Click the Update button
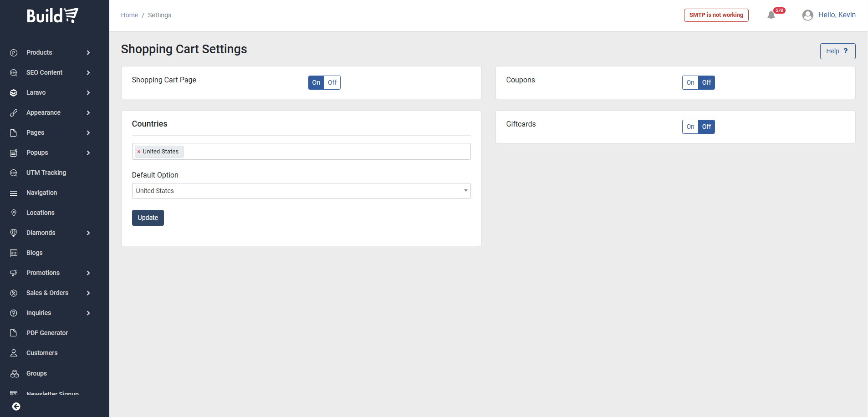Image resolution: width=868 pixels, height=417 pixels. [x=148, y=218]
